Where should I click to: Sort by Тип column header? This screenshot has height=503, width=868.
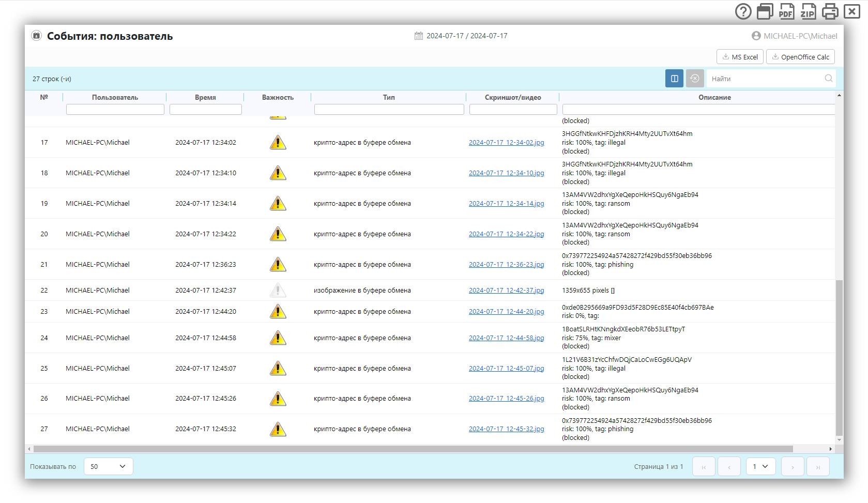(389, 97)
